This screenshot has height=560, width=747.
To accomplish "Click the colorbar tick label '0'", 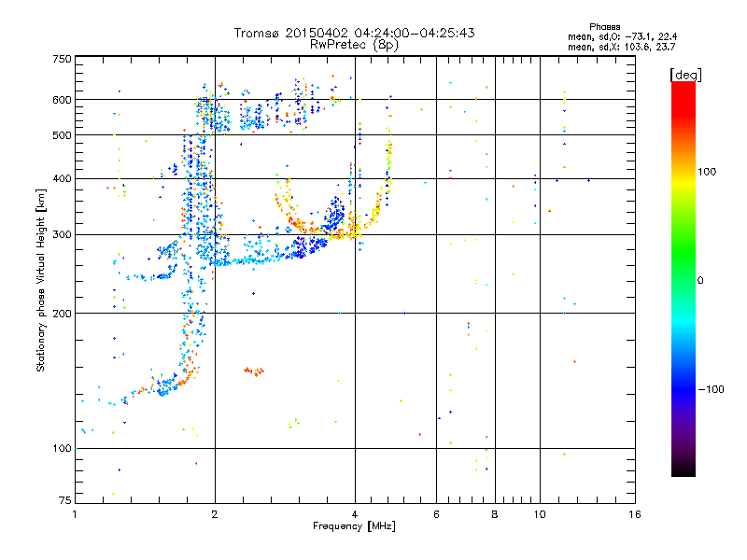I will click(x=700, y=281).
